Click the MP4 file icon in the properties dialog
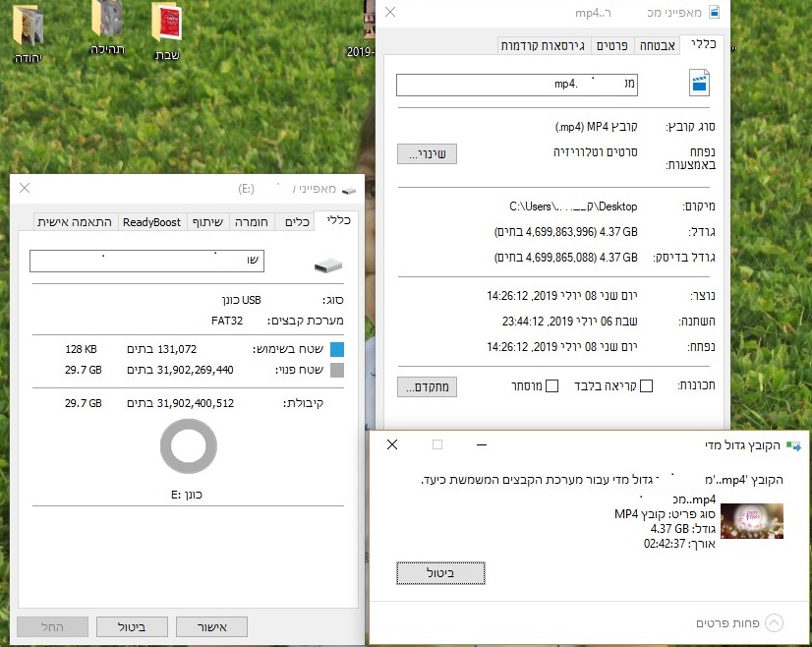Image resolution: width=812 pixels, height=647 pixels. pos(698,84)
